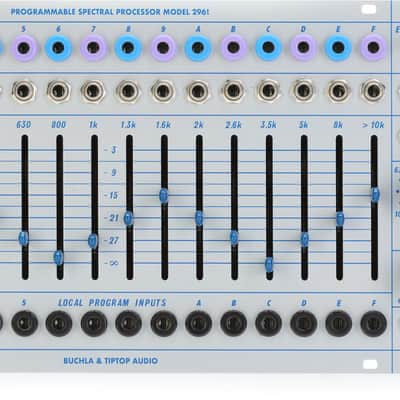This screenshot has height=400, width=400.
Task: Click the "- ∞" scale marking
Action: tap(111, 263)
